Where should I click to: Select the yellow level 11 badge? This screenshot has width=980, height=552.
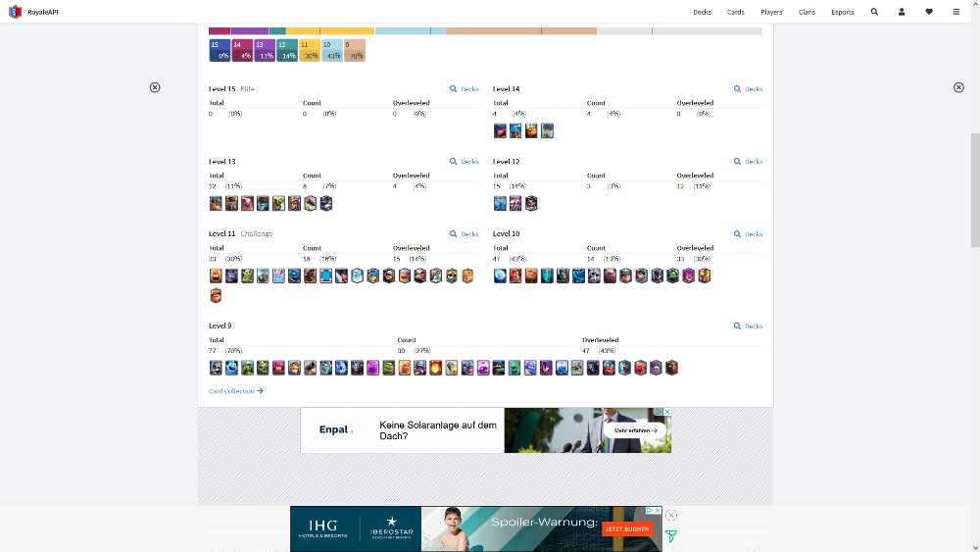pos(310,50)
